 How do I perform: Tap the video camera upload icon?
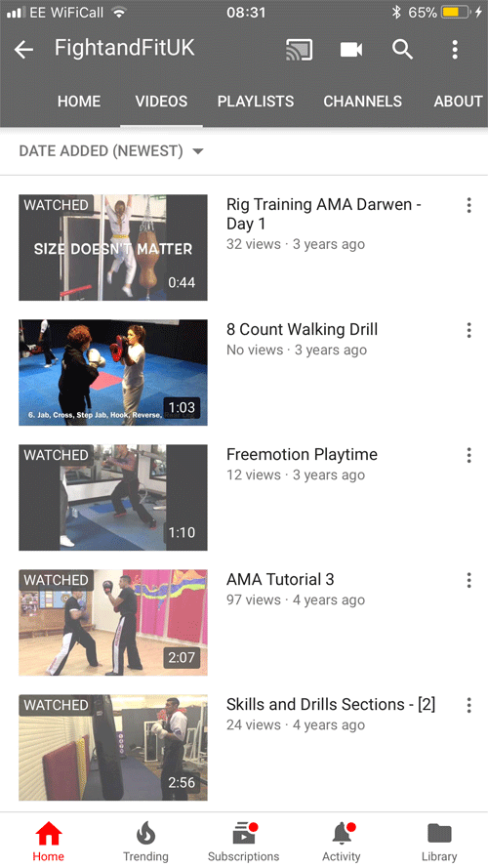[x=351, y=50]
